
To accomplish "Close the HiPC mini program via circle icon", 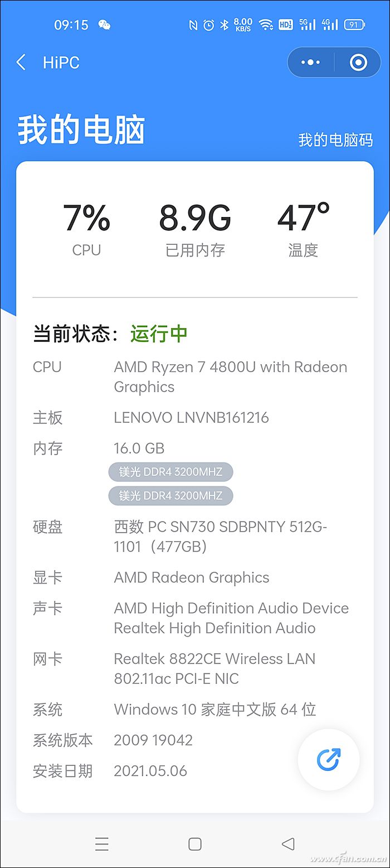I will tap(359, 62).
